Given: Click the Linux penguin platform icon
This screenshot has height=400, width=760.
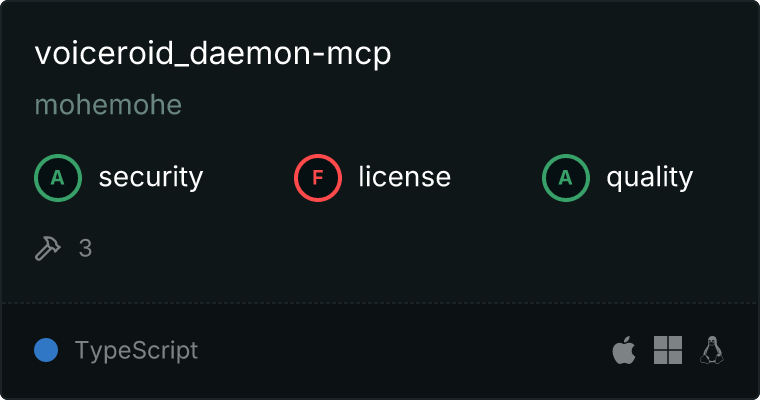Looking at the screenshot, I should (712, 350).
